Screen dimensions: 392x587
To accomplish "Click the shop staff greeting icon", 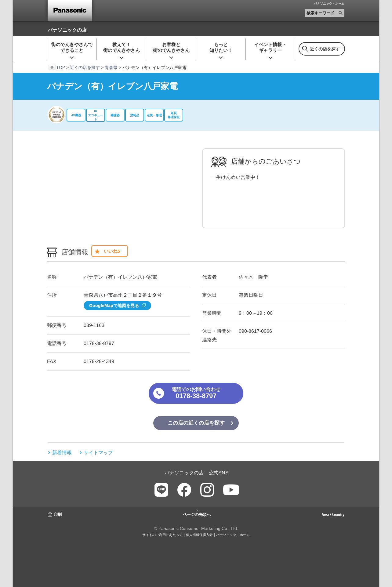I will click(219, 161).
